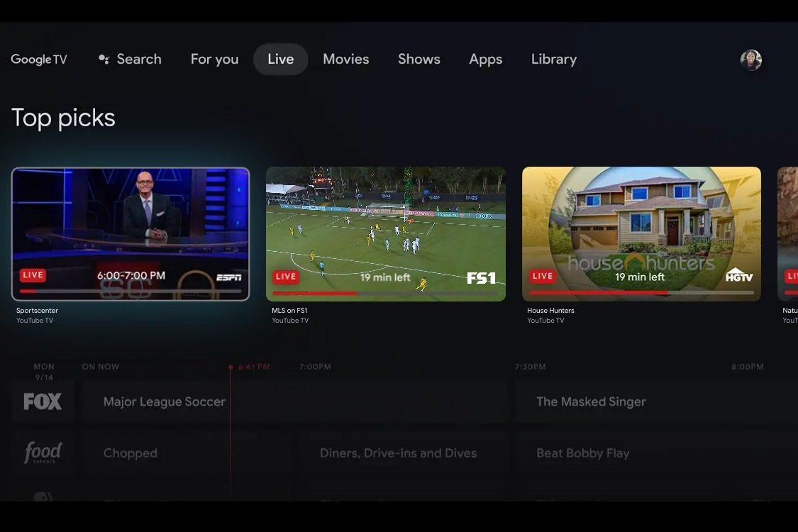Click the LIVE badge on MLS card
This screenshot has height=532, width=798.
tap(286, 277)
